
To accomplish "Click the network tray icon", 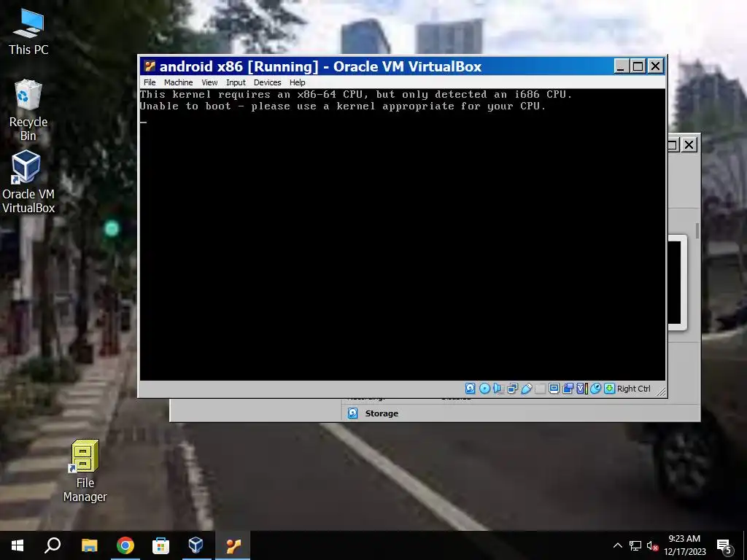I will 635,545.
